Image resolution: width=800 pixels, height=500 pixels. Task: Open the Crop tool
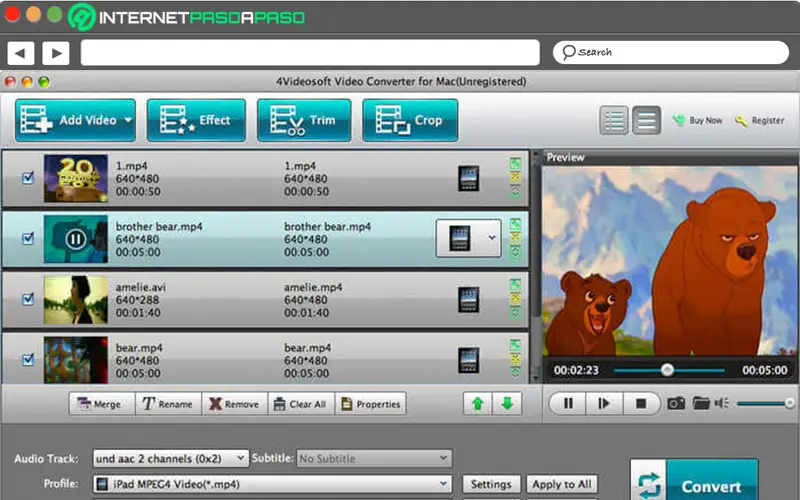(410, 120)
